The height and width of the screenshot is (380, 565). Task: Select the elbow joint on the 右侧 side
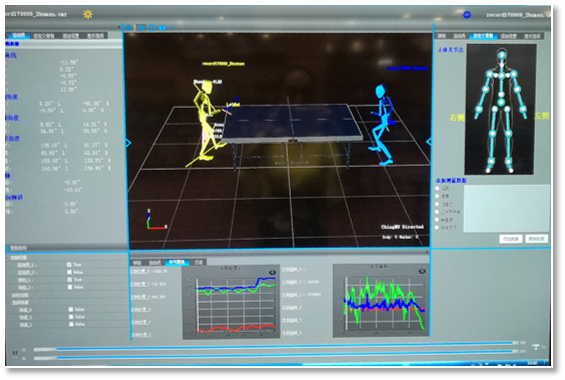coord(485,89)
